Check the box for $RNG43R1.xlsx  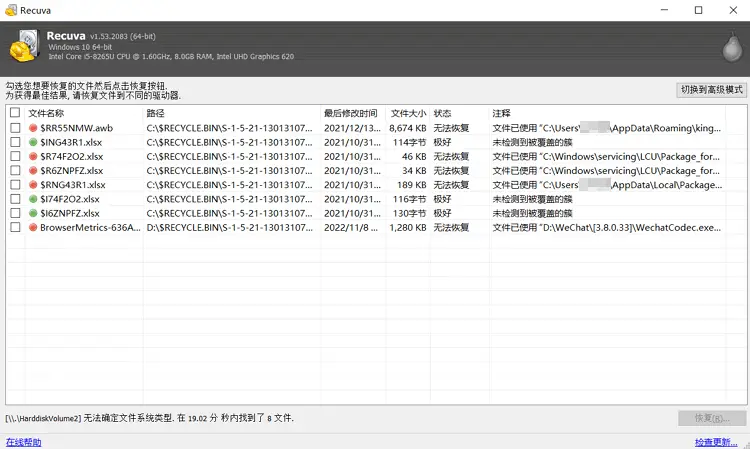click(x=15, y=185)
